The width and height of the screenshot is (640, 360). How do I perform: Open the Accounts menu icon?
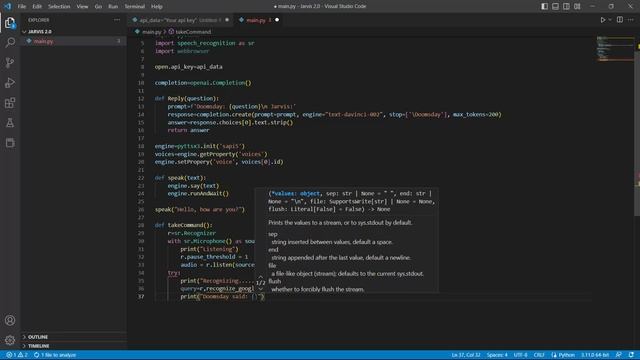click(x=10, y=320)
